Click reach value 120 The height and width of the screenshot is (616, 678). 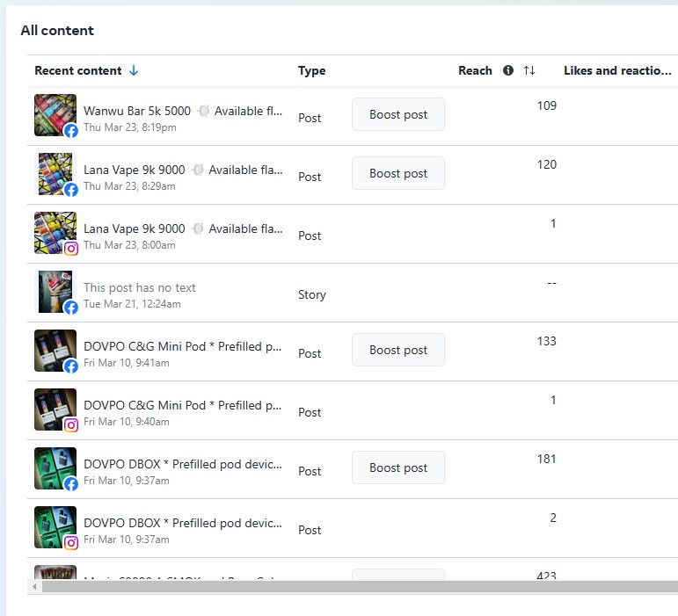[547, 164]
